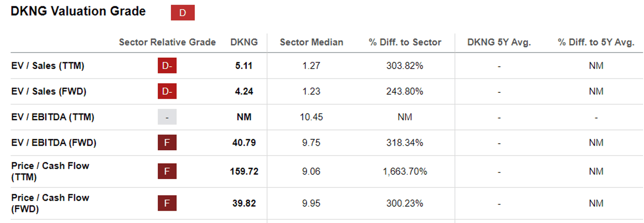Click the DKNG 5Y Avg. column header
Viewport: 644px width, 223px height.
pyautogui.click(x=499, y=42)
